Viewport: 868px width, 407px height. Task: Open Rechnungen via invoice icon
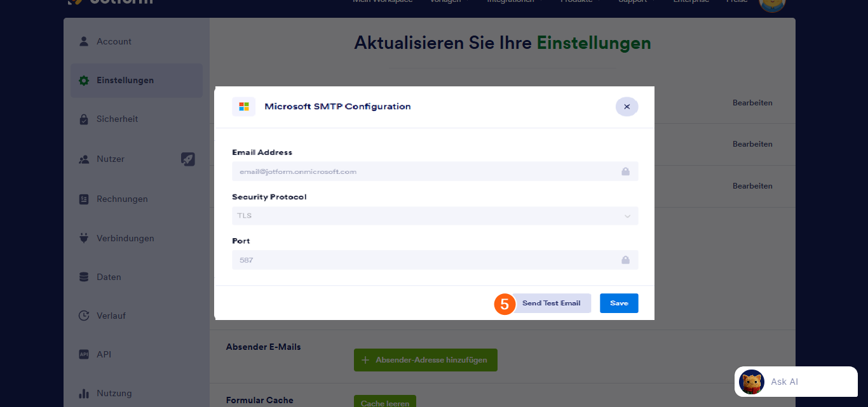(83, 199)
